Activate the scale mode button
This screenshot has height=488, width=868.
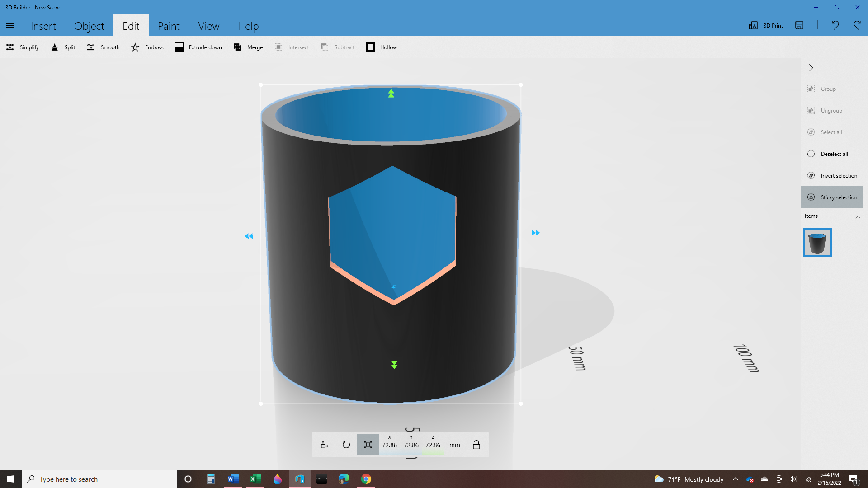[x=368, y=445]
